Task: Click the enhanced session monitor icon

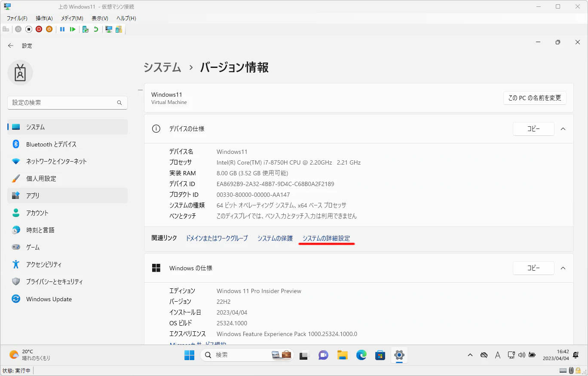Action: click(109, 29)
